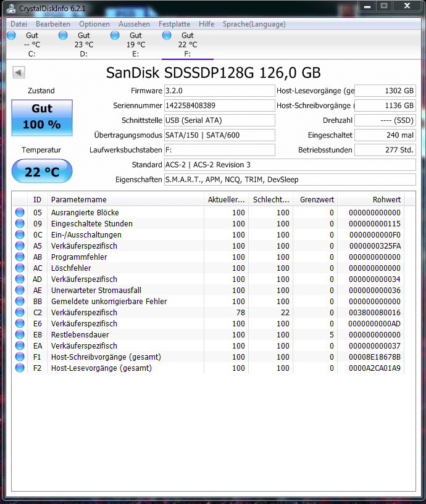
Task: Click status icon of Eingeschaltete Stunden row
Action: [20, 223]
